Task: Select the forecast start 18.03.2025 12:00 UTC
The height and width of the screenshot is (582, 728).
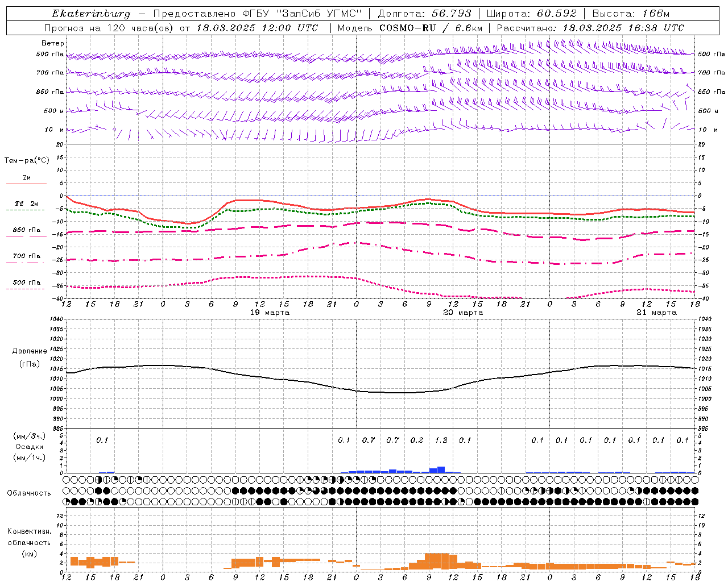Action: 257,28
